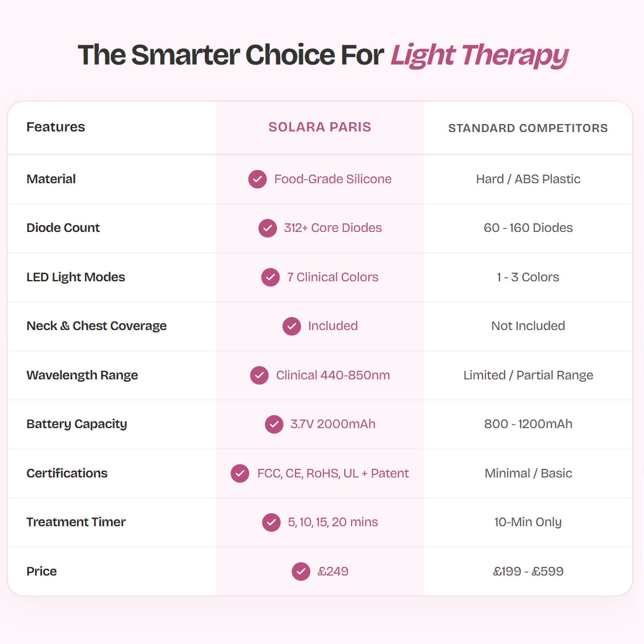The width and height of the screenshot is (644, 644).
Task: Click the checkmark beside 7 Clinical Colors
Action: (x=270, y=277)
